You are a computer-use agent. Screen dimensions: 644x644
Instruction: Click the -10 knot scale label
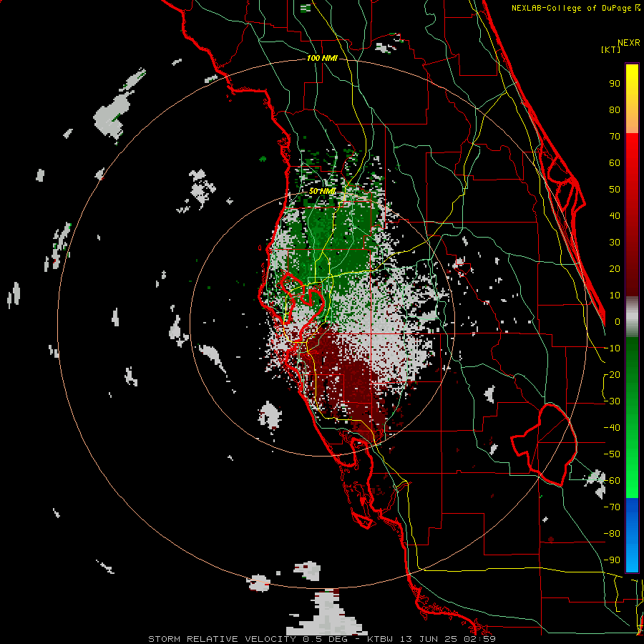(x=612, y=348)
